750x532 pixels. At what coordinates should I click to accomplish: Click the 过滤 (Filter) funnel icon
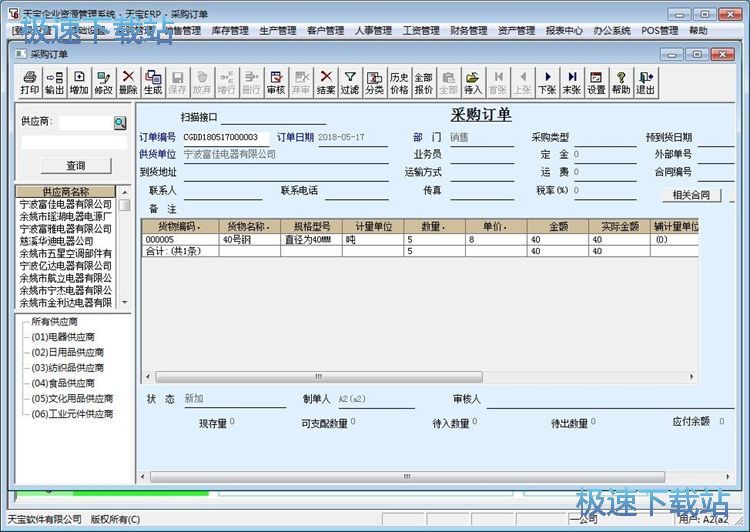point(350,82)
